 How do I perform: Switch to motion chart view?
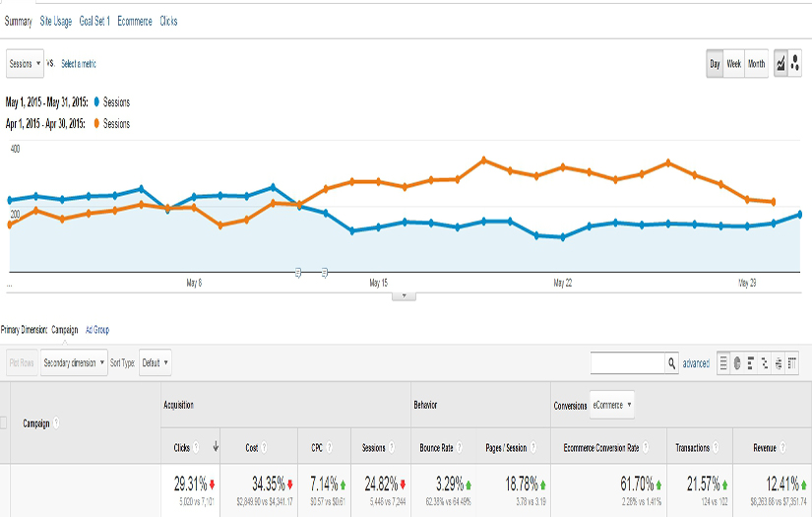[x=794, y=63]
